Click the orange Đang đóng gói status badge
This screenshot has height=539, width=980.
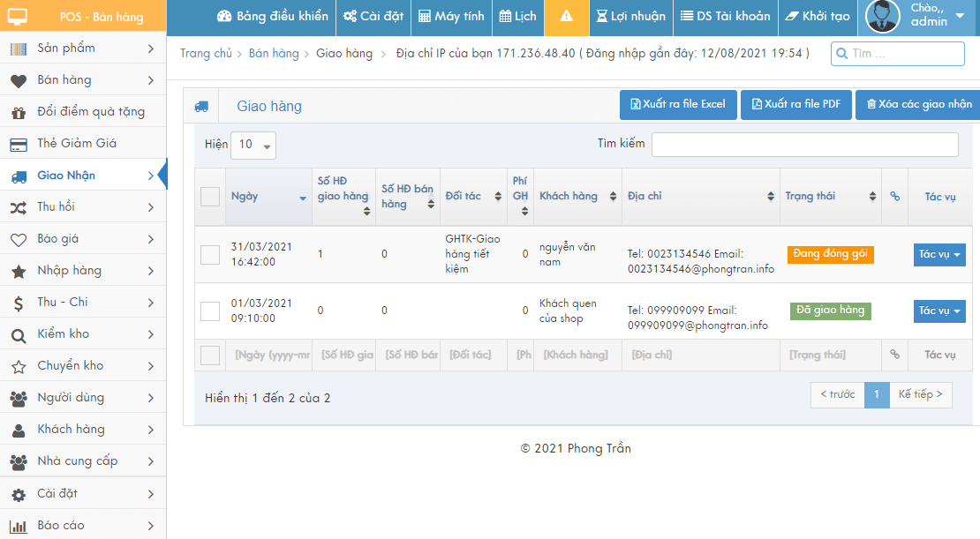click(x=830, y=254)
